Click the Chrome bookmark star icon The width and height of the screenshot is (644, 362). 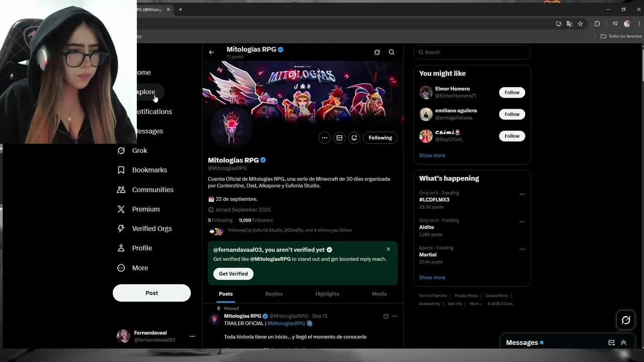[x=580, y=24]
